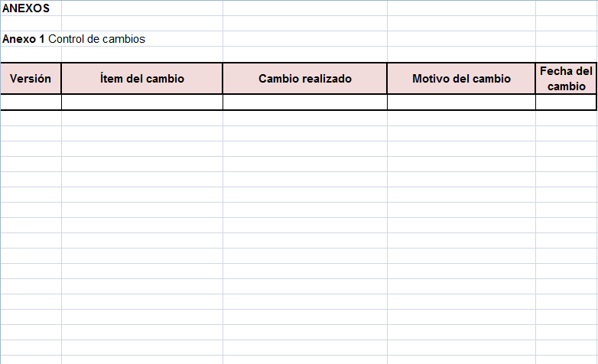The height and width of the screenshot is (364, 598).
Task: Select the Motivo del cambio header cell
Action: point(461,79)
